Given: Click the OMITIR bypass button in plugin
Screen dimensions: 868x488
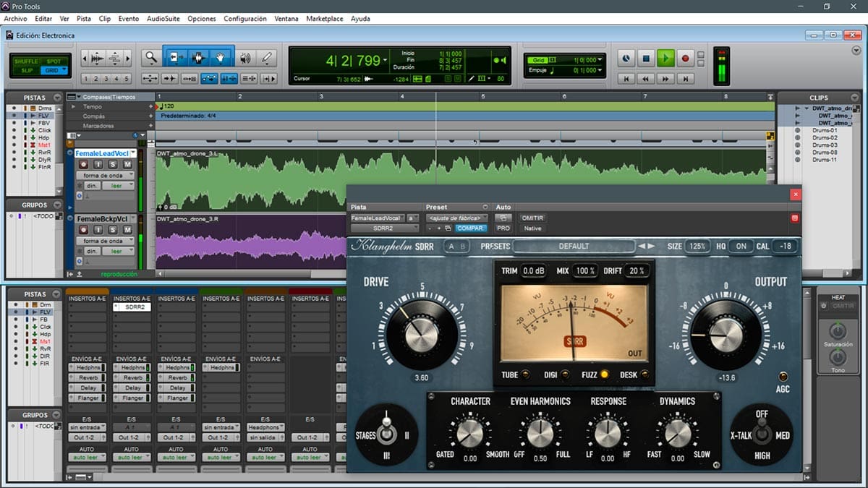Looking at the screenshot, I should click(532, 218).
